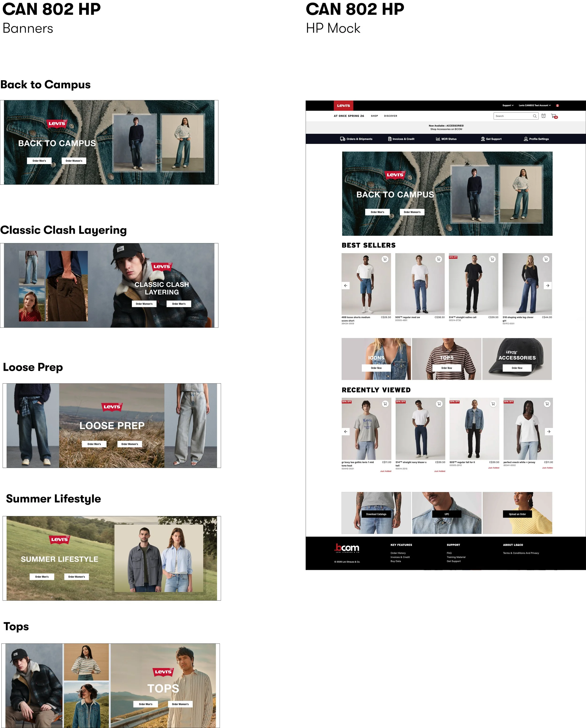
Task: Click cart icon on 318 shaping wide leg
Action: coord(546,259)
